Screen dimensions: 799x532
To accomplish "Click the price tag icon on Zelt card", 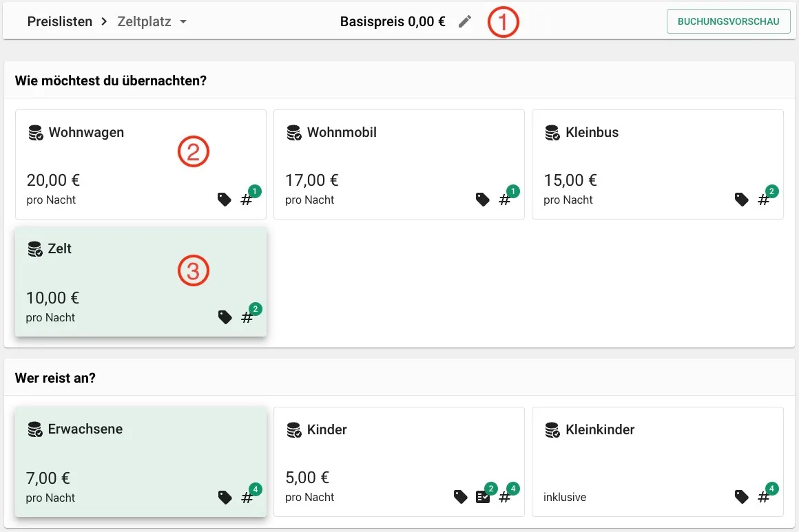I will coord(225,317).
